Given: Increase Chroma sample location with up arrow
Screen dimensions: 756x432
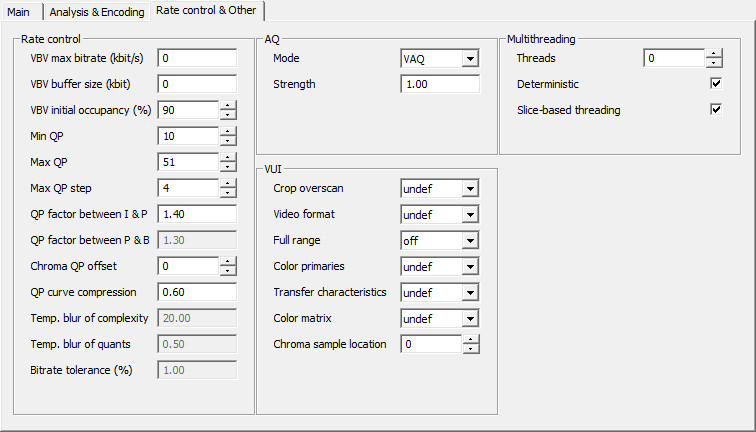Looking at the screenshot, I should click(x=471, y=339).
